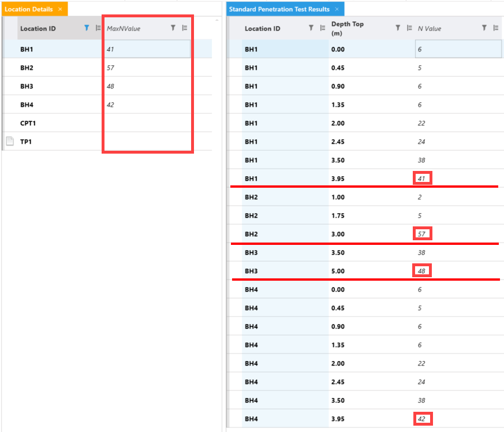Open column menu for N Value
Viewport: 504px width, 432px height.
coord(496,28)
